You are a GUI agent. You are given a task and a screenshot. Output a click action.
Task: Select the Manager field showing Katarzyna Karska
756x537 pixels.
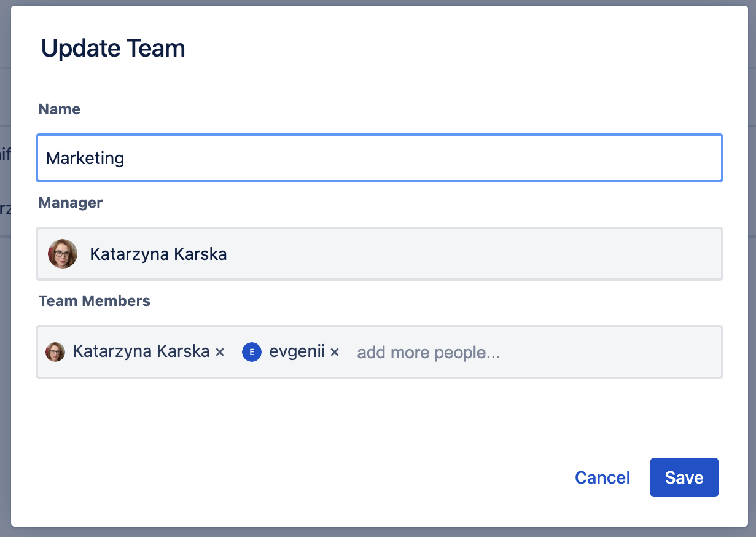tap(380, 254)
